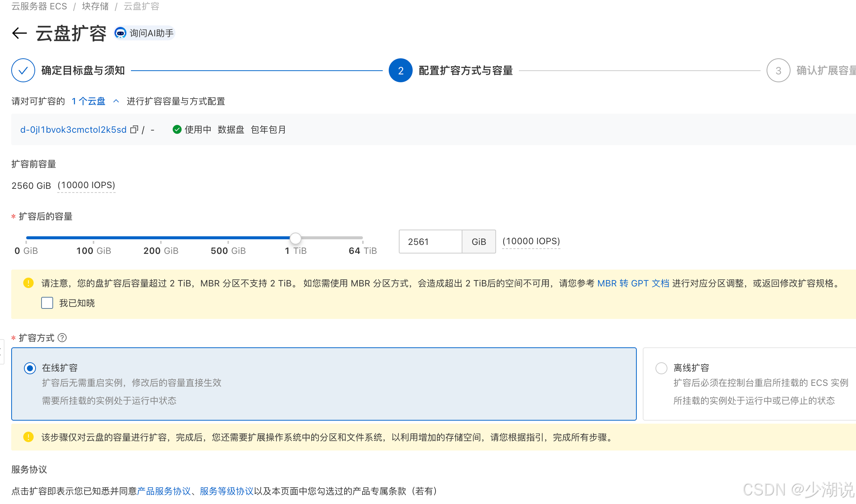856x504 pixels.
Task: Click the GiB unit selector box
Action: (479, 242)
